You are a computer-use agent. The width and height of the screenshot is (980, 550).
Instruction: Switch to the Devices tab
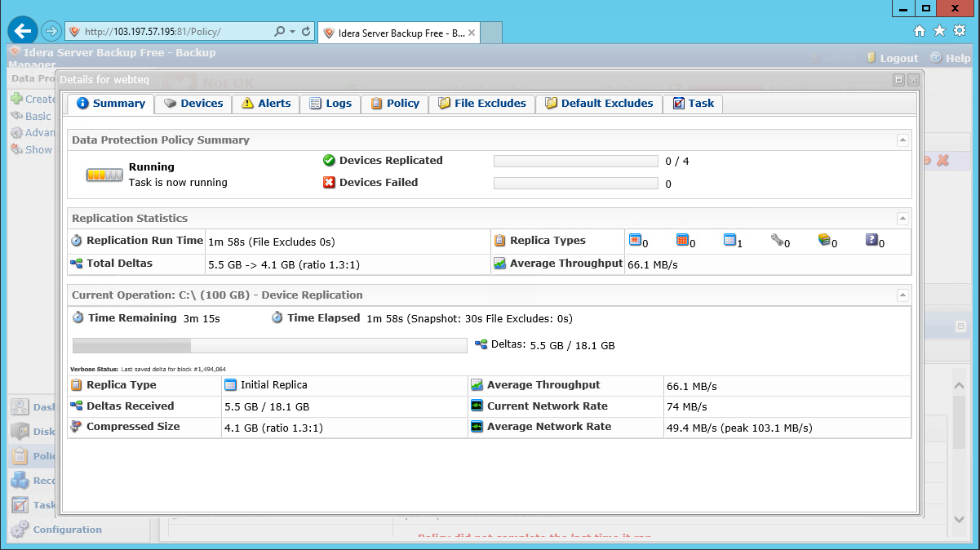(193, 104)
